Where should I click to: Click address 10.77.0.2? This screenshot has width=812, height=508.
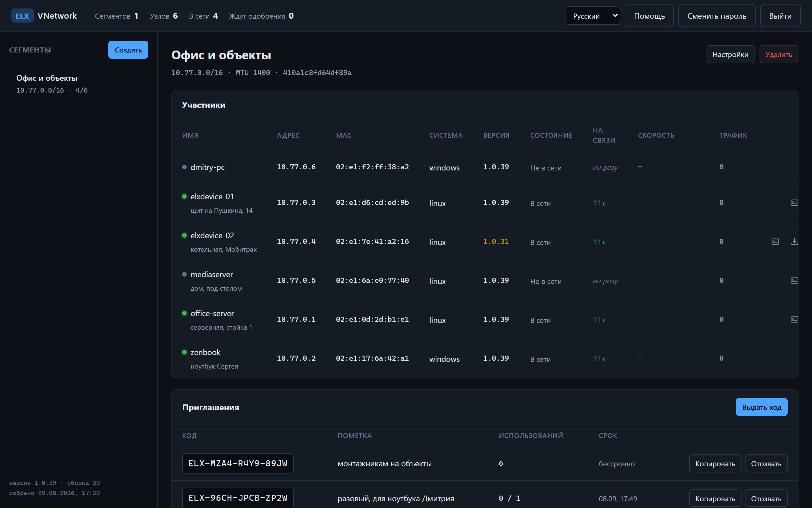pyautogui.click(x=296, y=358)
